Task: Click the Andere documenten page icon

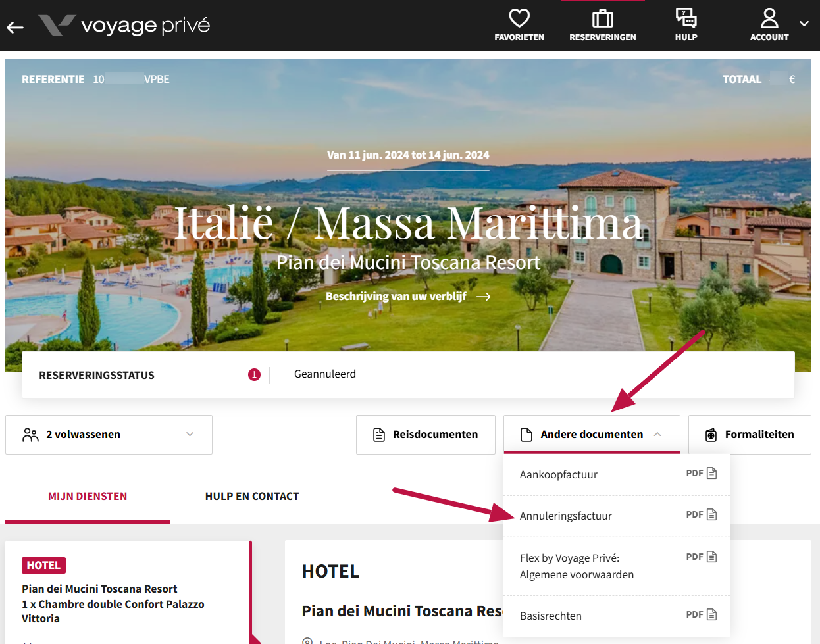Action: pyautogui.click(x=526, y=435)
